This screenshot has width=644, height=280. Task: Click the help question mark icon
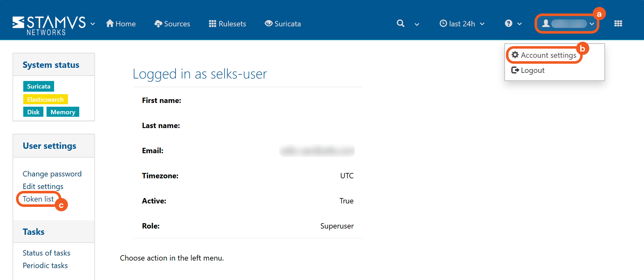pos(508,24)
